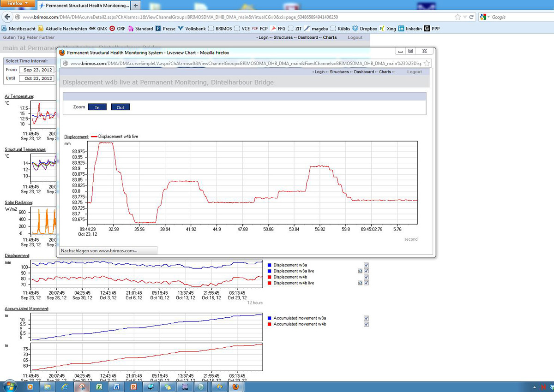Open the FFG bookmark

point(278,29)
